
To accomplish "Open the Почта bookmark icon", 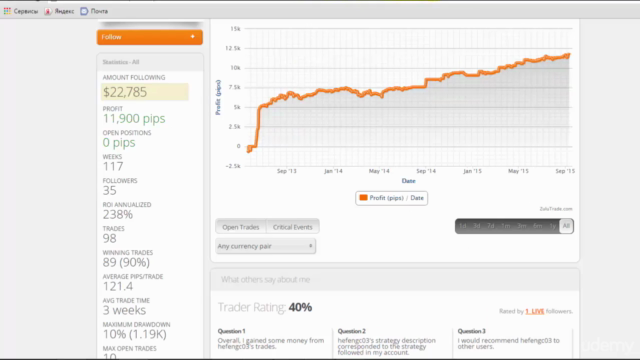I will pyautogui.click(x=84, y=11).
